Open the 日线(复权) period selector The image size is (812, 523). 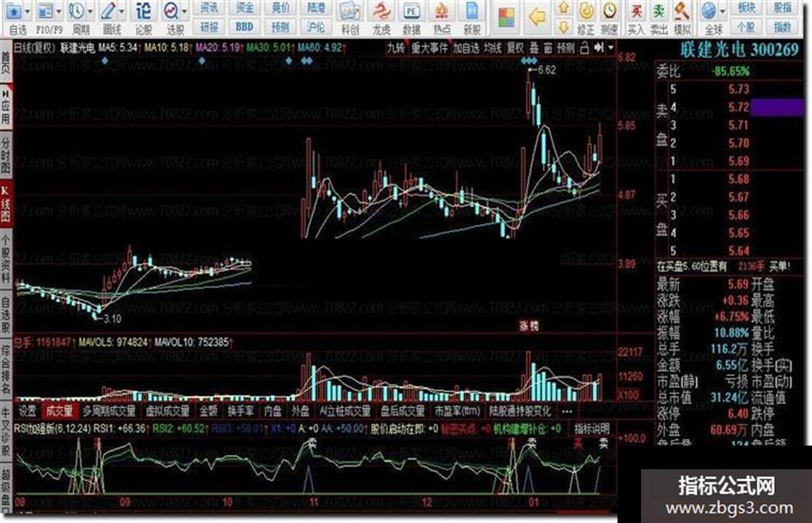tap(34, 48)
